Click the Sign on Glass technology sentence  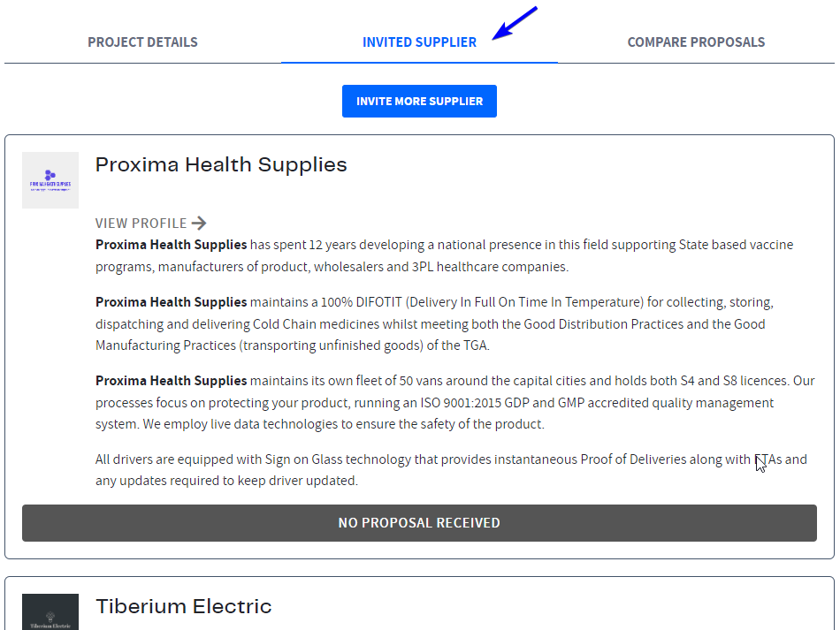click(x=451, y=470)
